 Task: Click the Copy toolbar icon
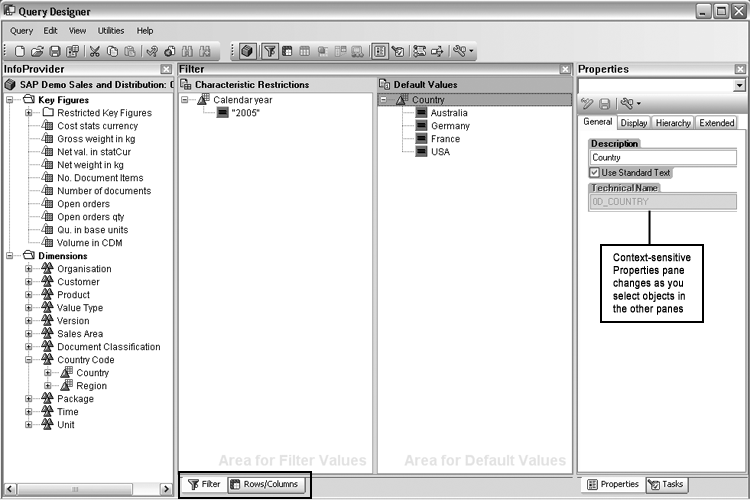point(112,51)
